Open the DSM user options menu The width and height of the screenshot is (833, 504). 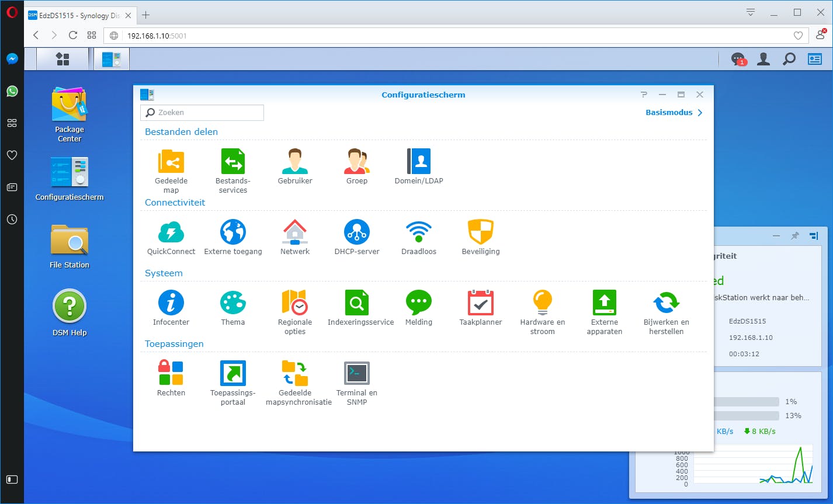763,59
